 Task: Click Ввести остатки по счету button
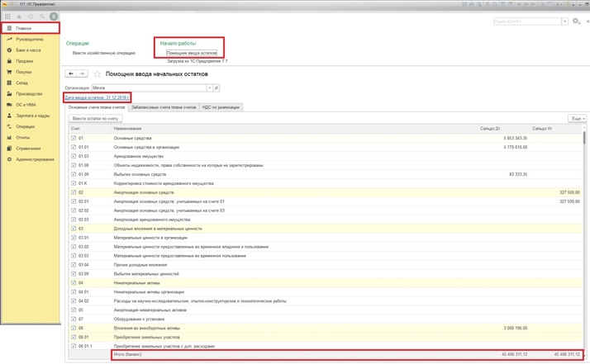pos(96,119)
